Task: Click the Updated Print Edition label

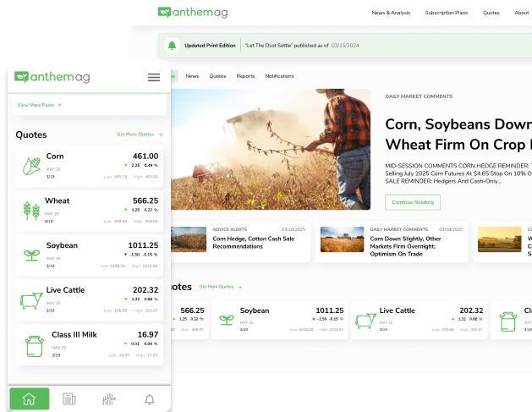Action: click(210, 45)
